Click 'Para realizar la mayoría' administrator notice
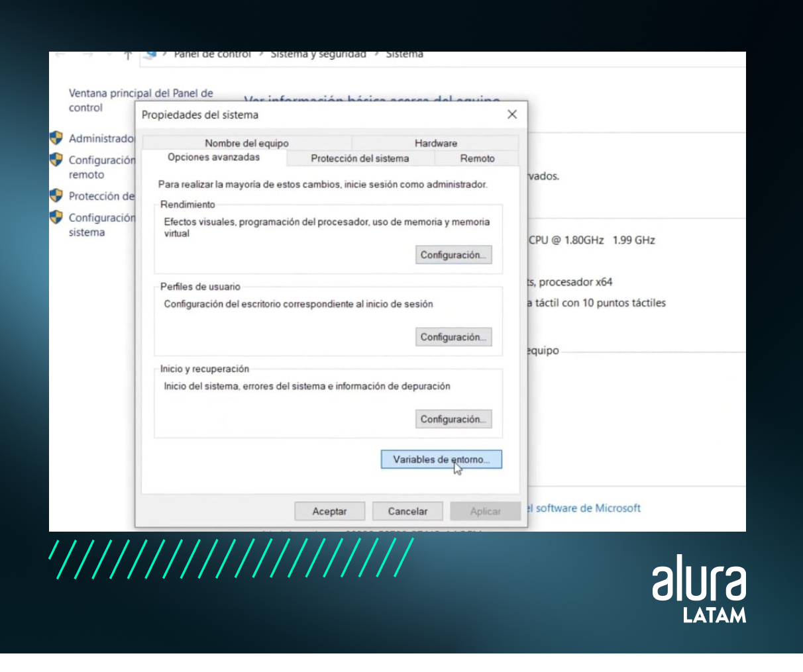This screenshot has width=803, height=672. click(x=323, y=184)
